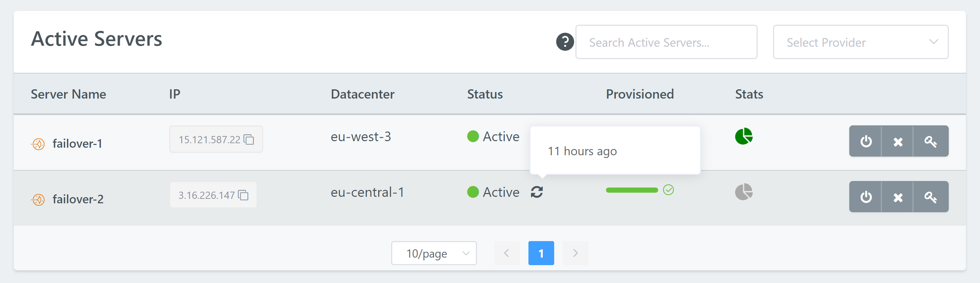Go to the next page arrow
This screenshot has height=283, width=980.
coord(575,253)
